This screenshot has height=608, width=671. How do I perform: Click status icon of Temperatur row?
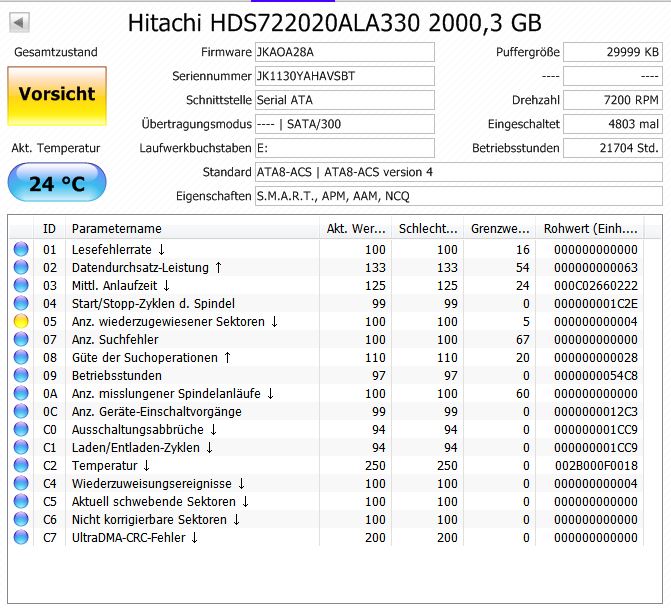pyautogui.click(x=21, y=465)
